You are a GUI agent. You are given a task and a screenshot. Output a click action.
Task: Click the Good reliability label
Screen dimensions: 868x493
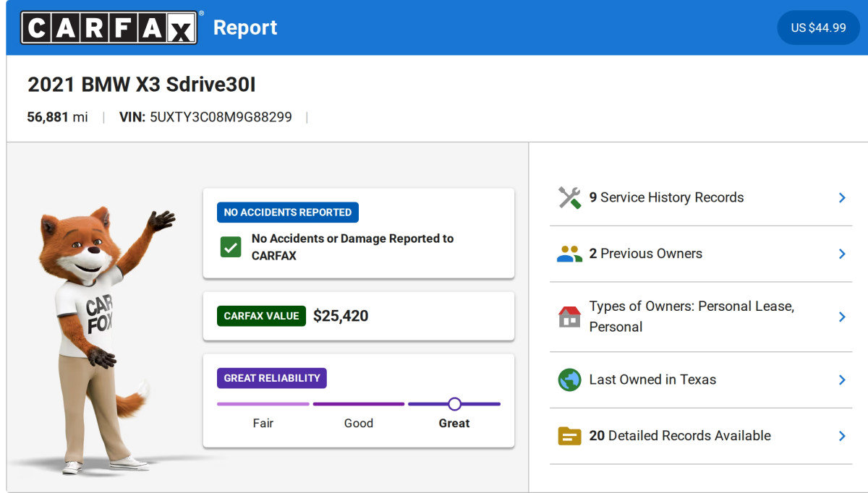point(359,424)
